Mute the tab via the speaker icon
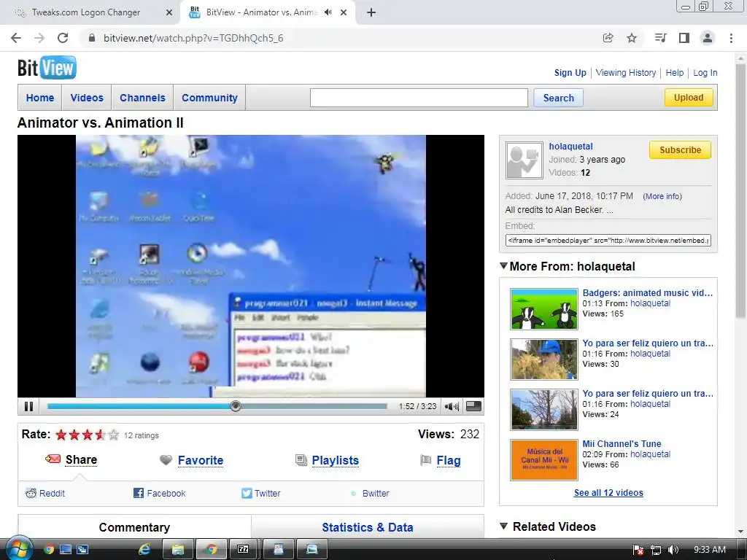Viewport: 747px width, 560px height. click(x=328, y=12)
